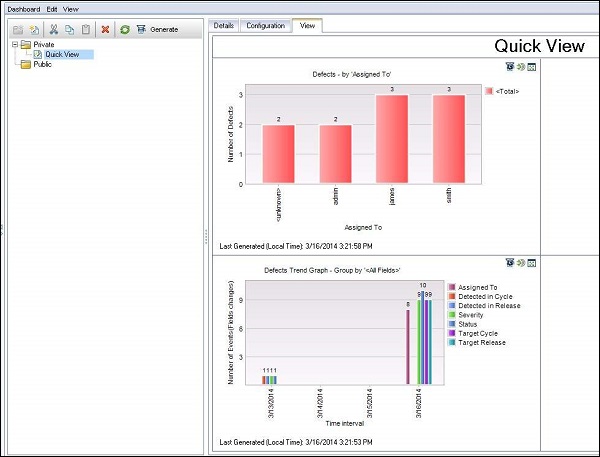The height and width of the screenshot is (457, 600).
Task: Click the Copy icon in toolbar
Action: pos(70,30)
